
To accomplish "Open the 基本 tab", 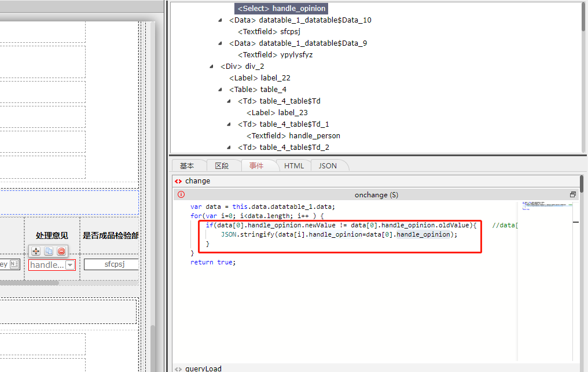I will click(187, 165).
